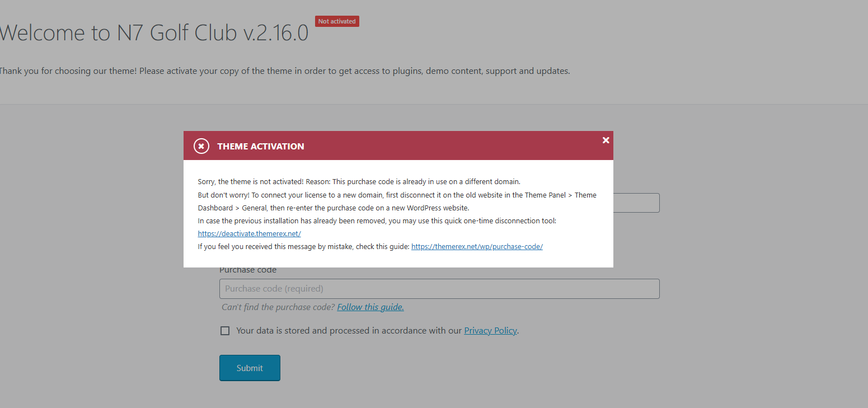868x408 pixels.
Task: Click the error circle-x icon in dialog header
Action: (201, 146)
